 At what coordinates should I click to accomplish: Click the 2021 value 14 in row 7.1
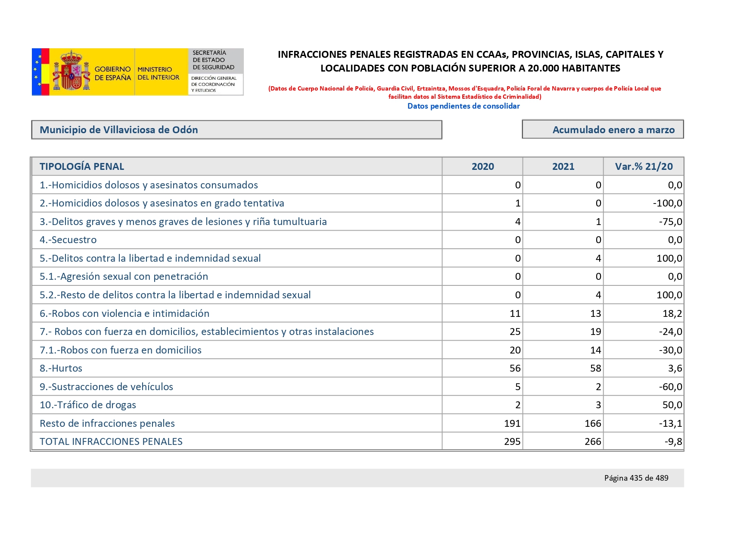[x=596, y=350]
